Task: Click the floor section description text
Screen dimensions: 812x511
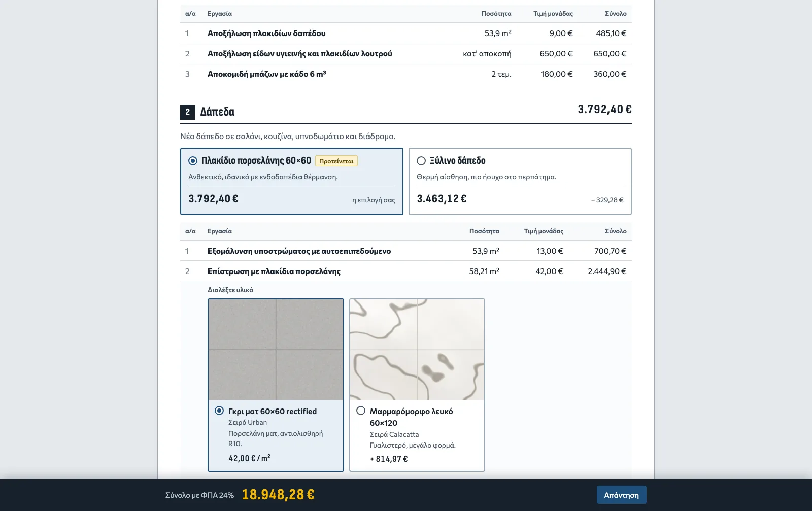Action: (288, 136)
